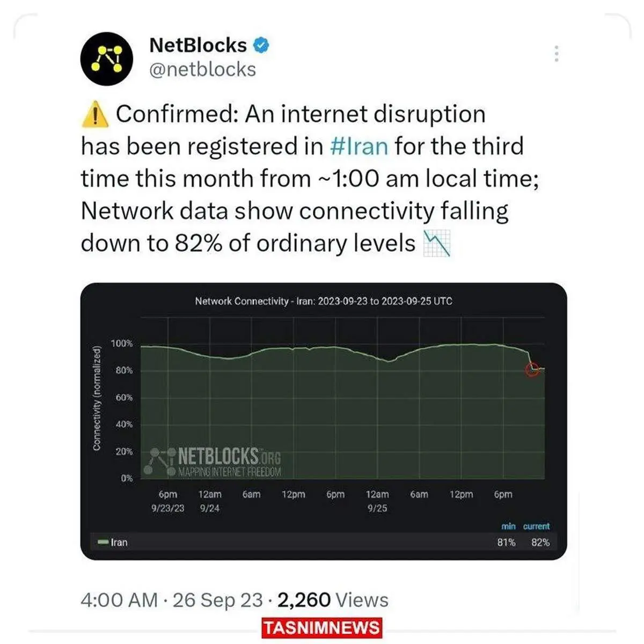
Task: Click the green Iran legend color swatch
Action: pos(103,542)
